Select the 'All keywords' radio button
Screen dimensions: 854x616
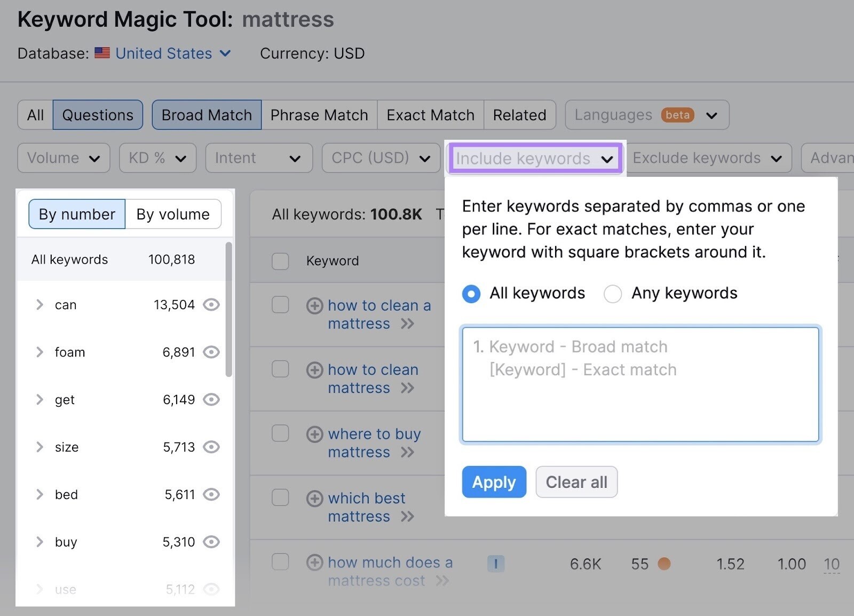click(x=471, y=294)
